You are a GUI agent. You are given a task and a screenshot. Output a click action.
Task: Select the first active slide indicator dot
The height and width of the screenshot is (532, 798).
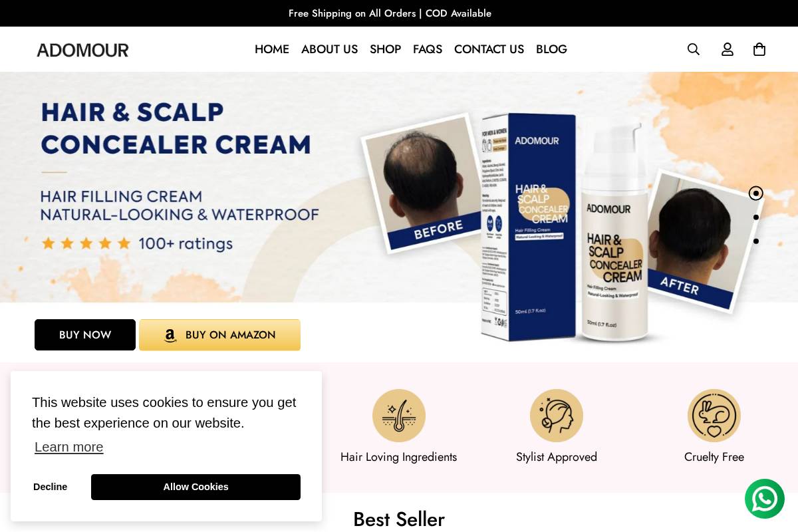click(756, 194)
